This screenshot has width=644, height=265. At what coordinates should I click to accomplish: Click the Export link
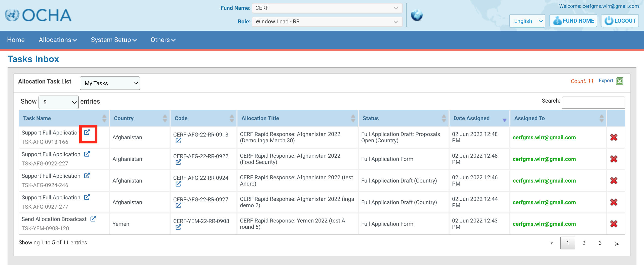[x=606, y=81]
